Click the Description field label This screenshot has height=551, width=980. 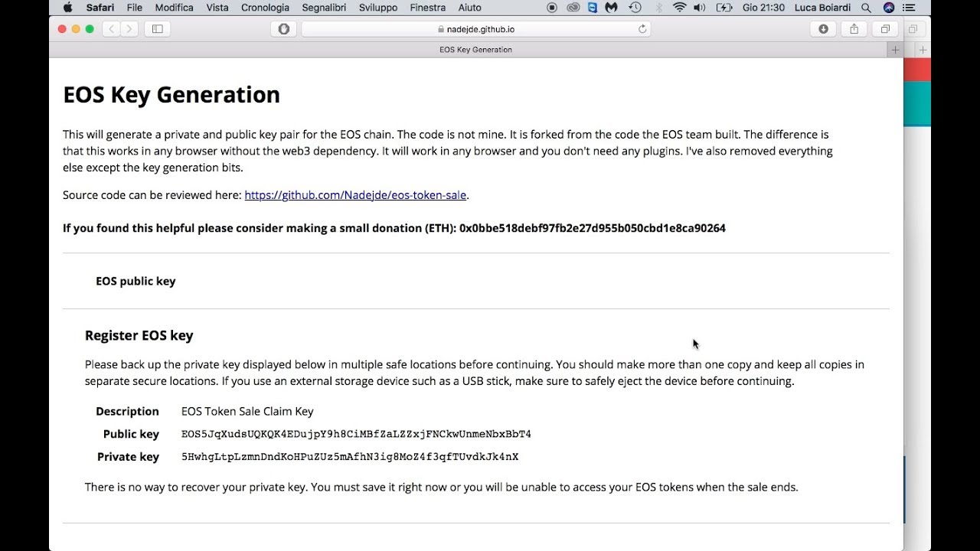point(127,412)
